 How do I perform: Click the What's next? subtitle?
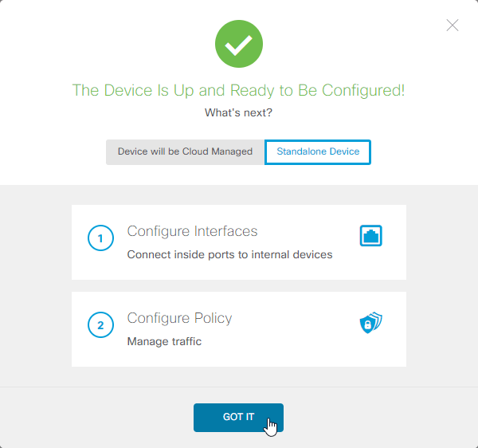[238, 112]
